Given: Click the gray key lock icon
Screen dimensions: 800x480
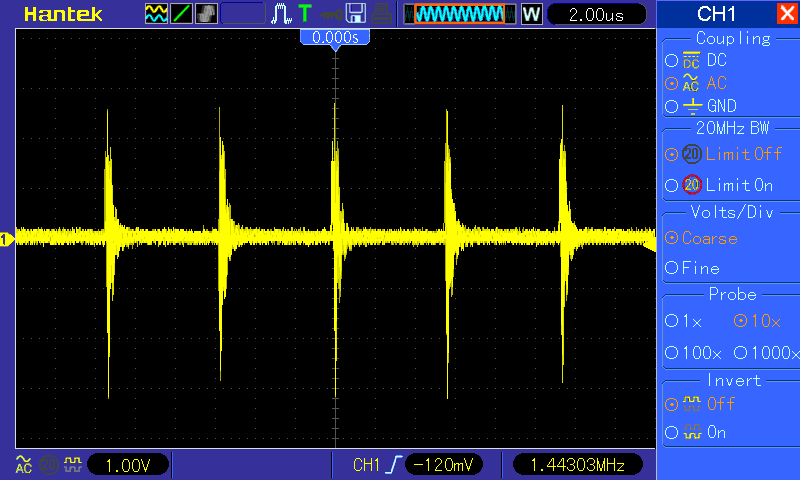Looking at the screenshot, I should (x=331, y=15).
